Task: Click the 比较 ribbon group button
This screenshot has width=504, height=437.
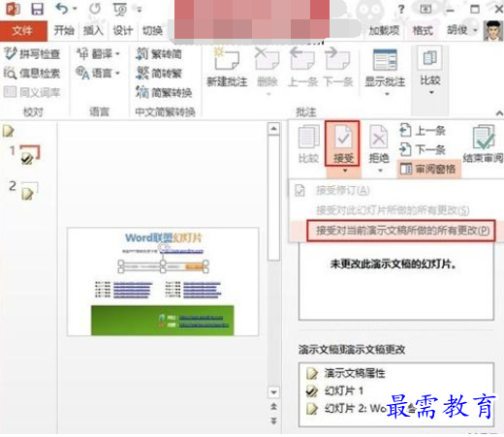Action: pos(430,71)
